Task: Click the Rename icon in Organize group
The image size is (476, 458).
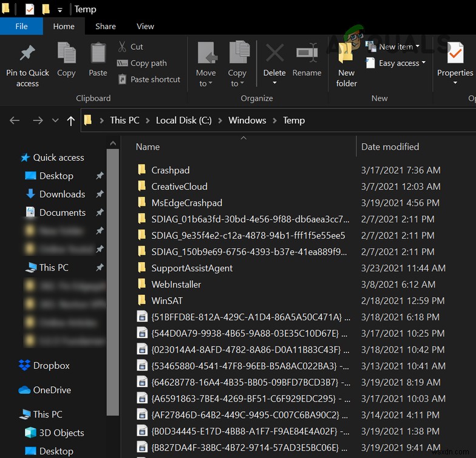Action: (307, 53)
